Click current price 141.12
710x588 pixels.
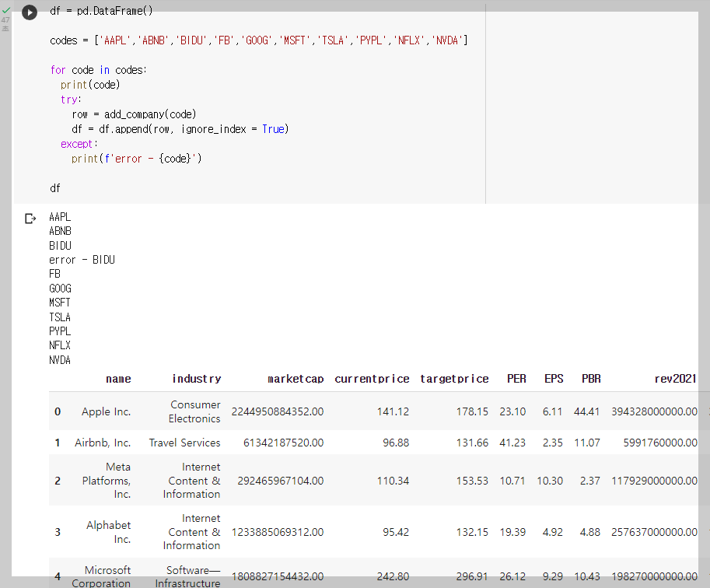point(393,411)
